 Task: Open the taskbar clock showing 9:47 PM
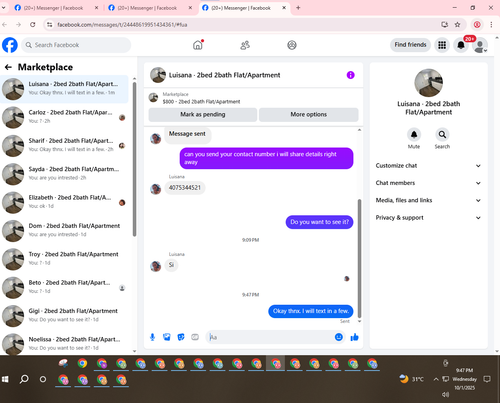pyautogui.click(x=464, y=379)
